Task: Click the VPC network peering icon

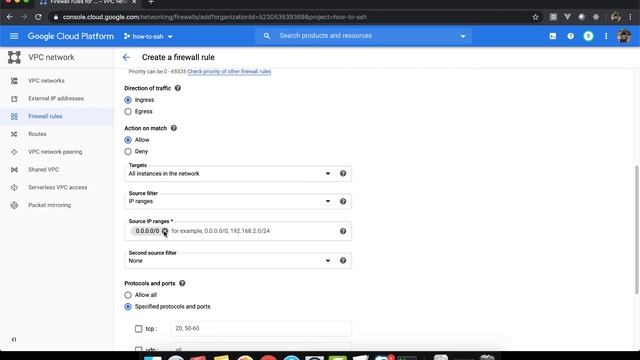Action: [14, 152]
